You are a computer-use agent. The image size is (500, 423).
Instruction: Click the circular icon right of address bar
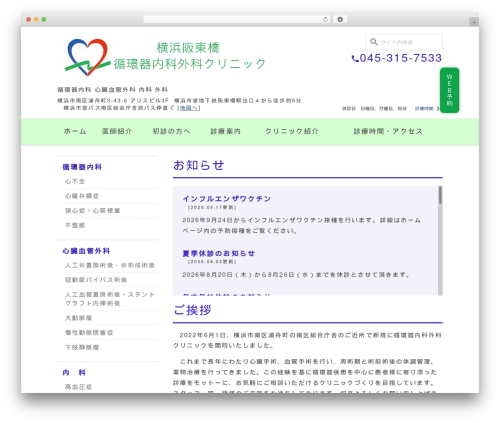[340, 20]
